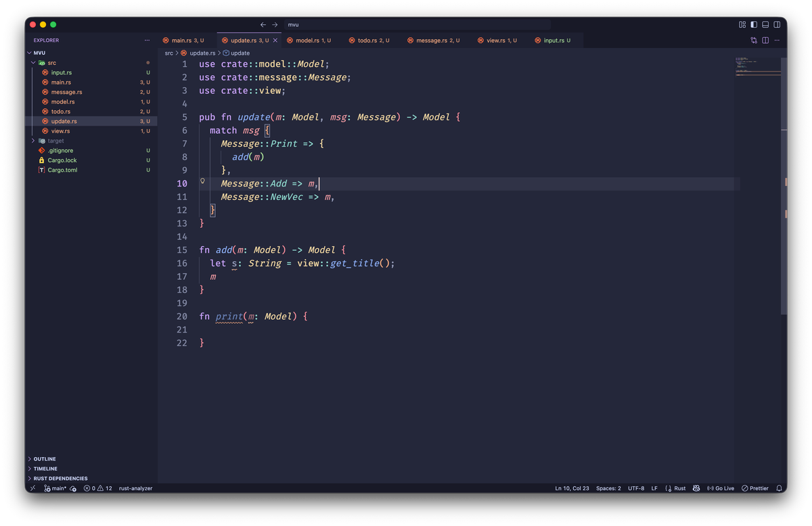Split the editor to the right

point(765,41)
